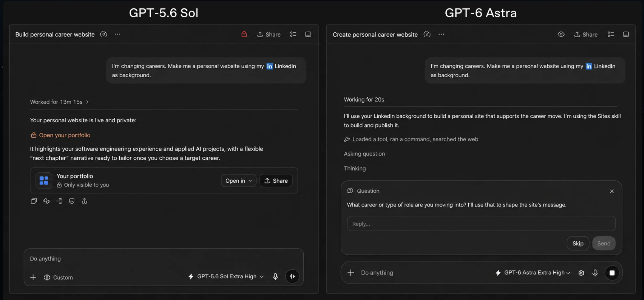
Task: Close the Question card
Action: (612, 191)
